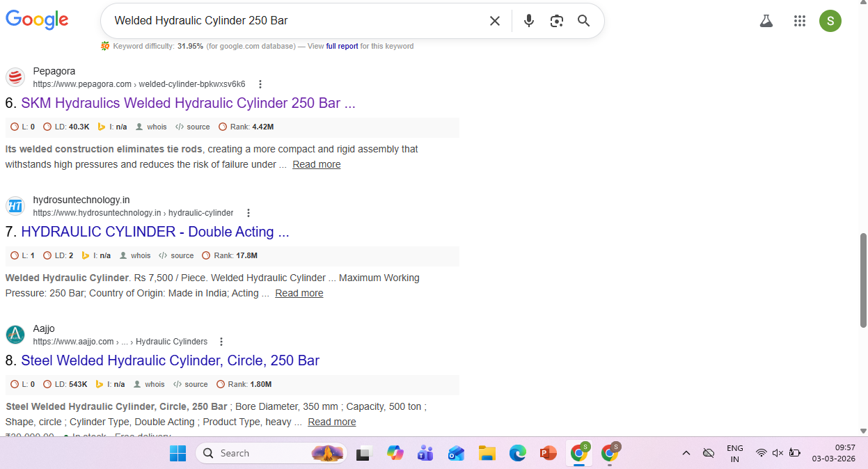Click the Pepagora URL breadcrumb

(x=139, y=84)
